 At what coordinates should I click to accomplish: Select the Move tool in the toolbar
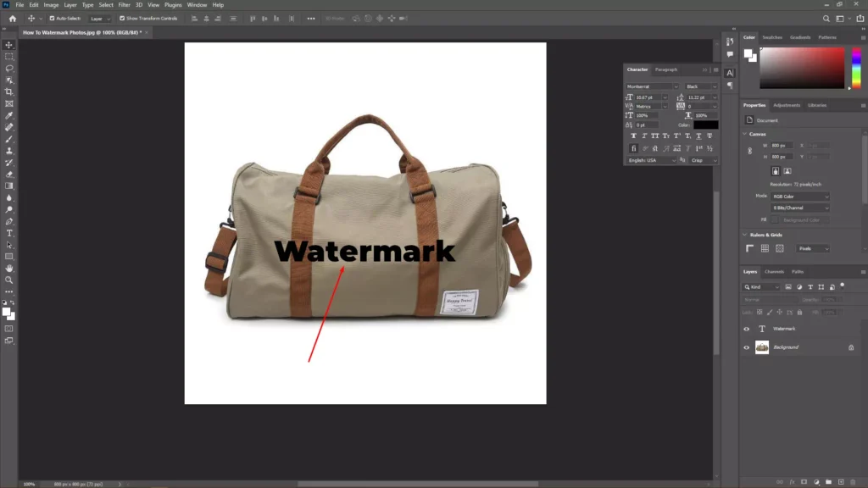point(8,45)
